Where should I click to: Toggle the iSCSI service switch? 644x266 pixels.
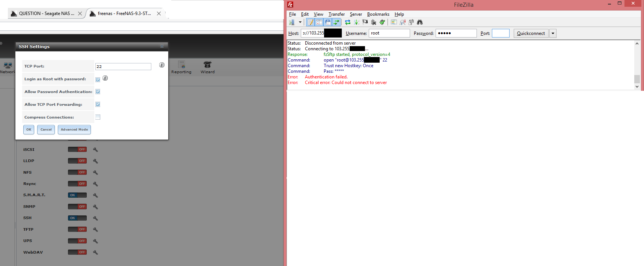[77, 149]
